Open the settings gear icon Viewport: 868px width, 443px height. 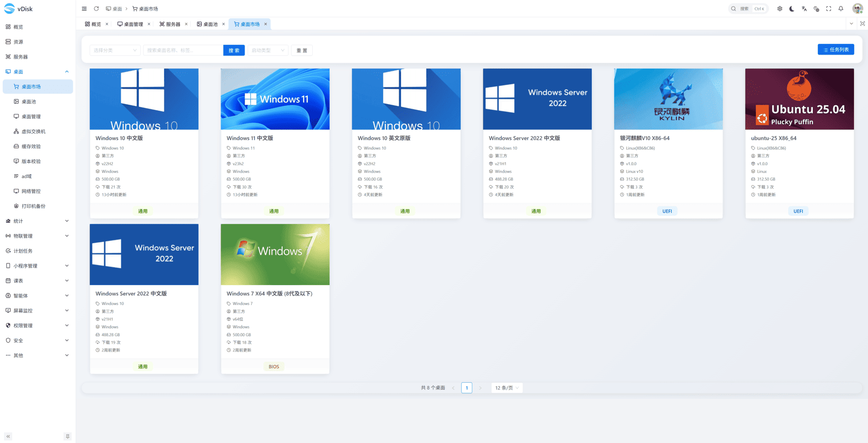780,9
